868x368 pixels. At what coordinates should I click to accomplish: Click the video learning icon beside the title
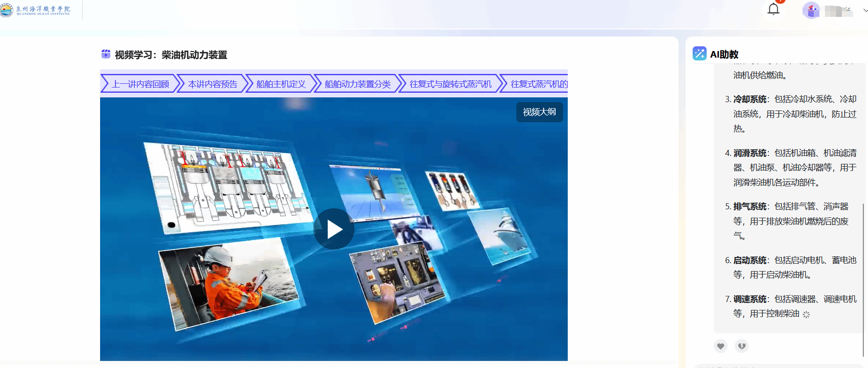(106, 54)
